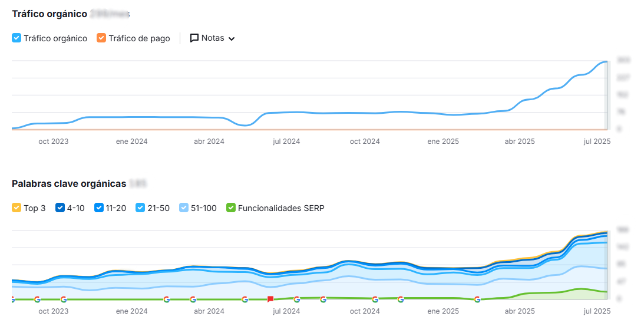Click the Notas speech bubble icon
The width and height of the screenshot is (644, 326).
[194, 38]
